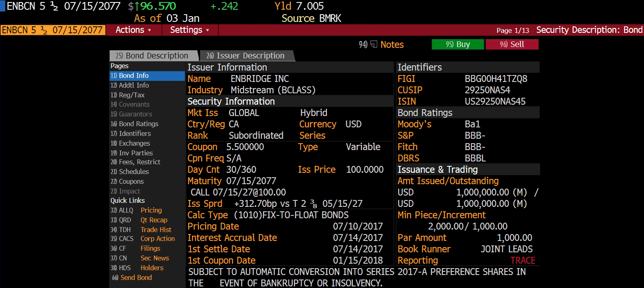Open QRD Qt Recap quick link
The height and width of the screenshot is (288, 644).
coord(139,220)
